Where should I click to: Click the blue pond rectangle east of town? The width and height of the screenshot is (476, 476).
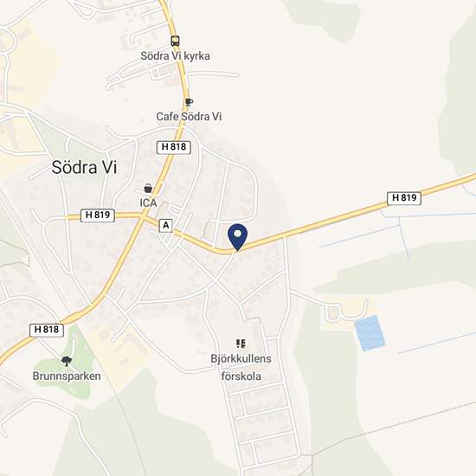(370, 333)
